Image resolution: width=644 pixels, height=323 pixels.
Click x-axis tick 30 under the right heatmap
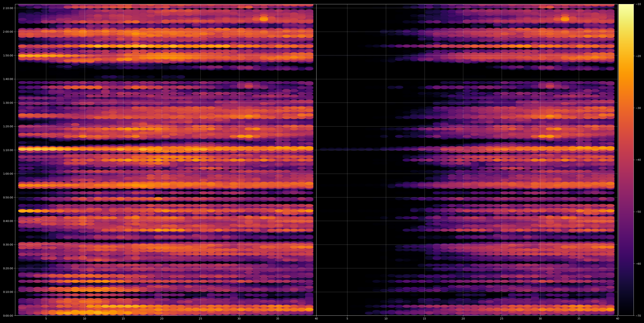tap(540, 319)
